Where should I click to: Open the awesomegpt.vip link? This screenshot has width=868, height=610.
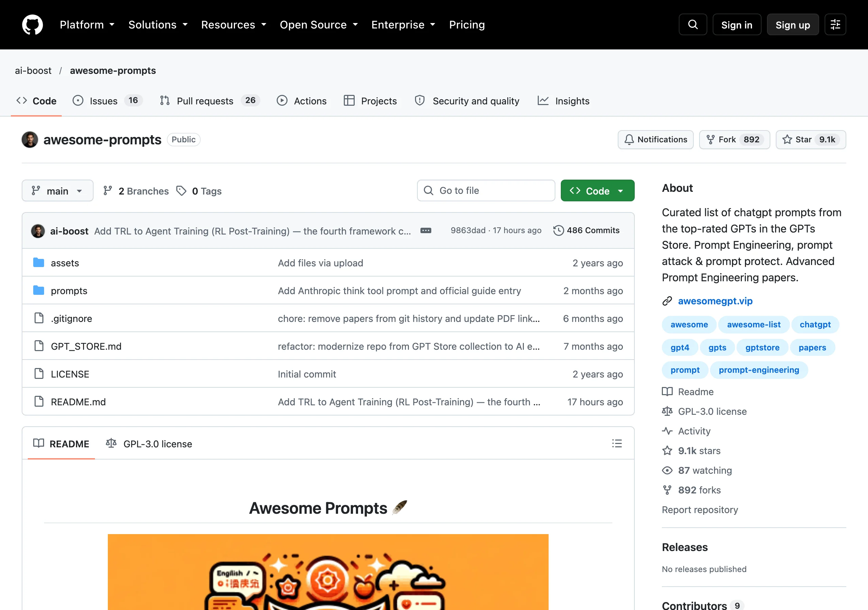coord(715,301)
